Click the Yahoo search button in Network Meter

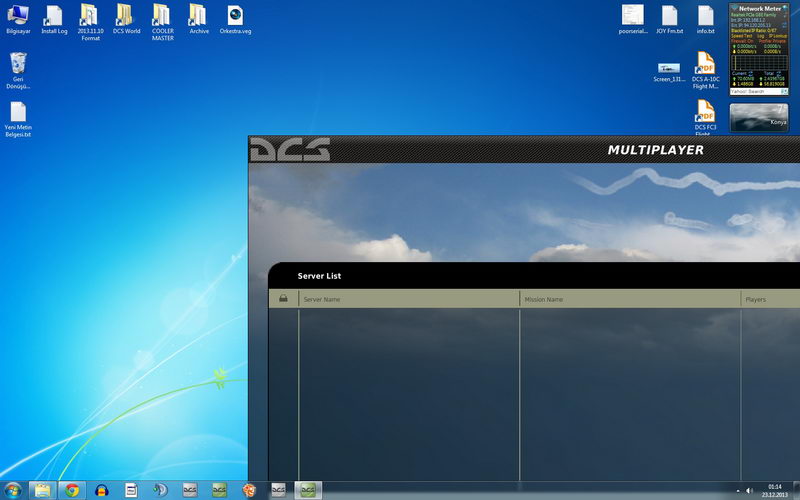[x=784, y=91]
